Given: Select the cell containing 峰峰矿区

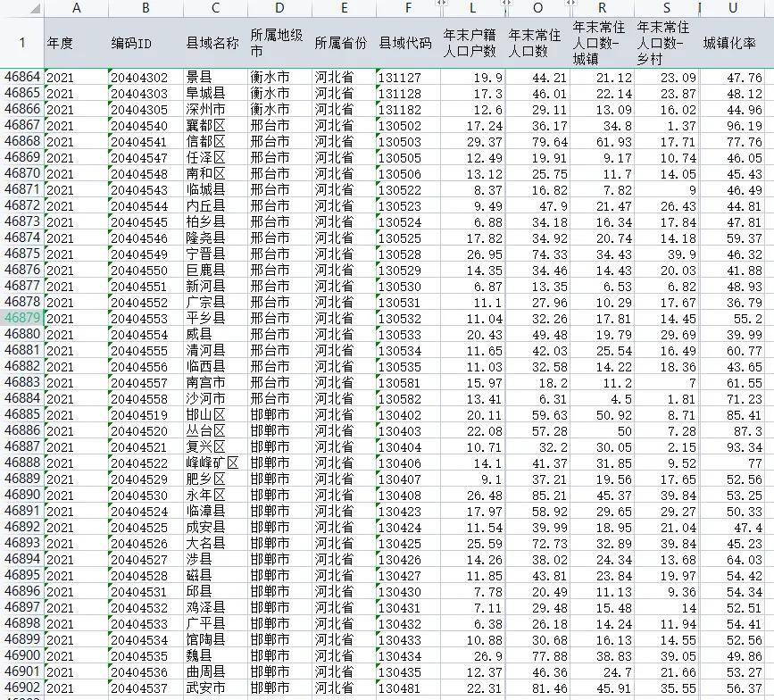Looking at the screenshot, I should (x=215, y=463).
